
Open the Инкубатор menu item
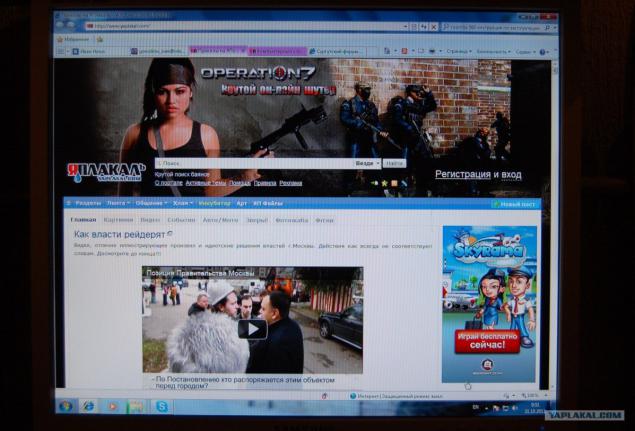click(215, 203)
